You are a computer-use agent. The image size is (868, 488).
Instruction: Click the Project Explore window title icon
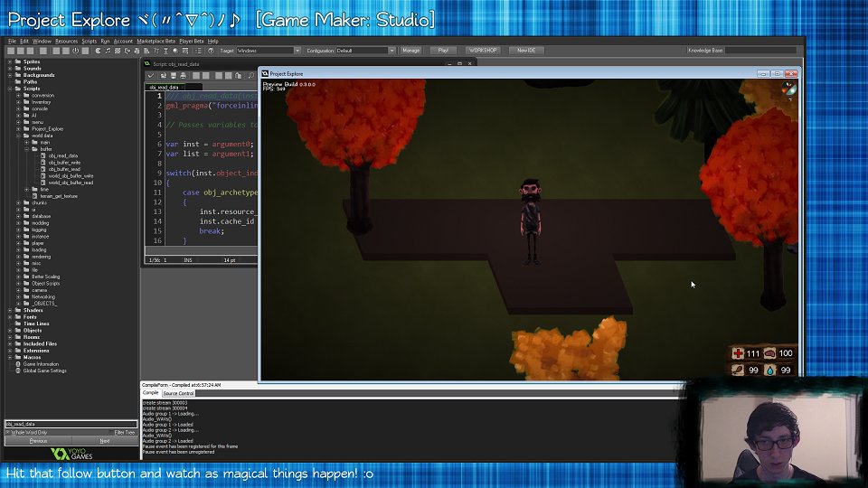coord(265,73)
